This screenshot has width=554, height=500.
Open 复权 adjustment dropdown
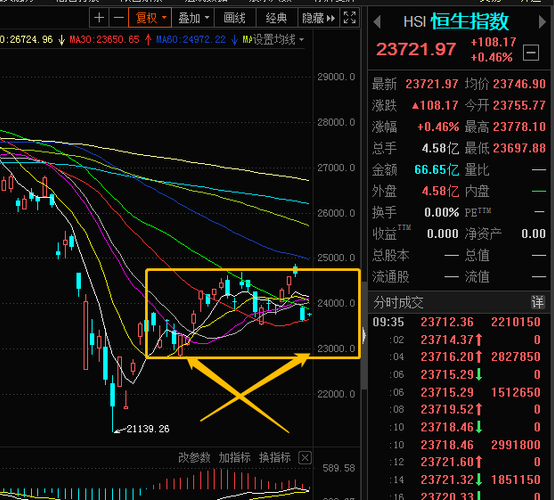150,18
